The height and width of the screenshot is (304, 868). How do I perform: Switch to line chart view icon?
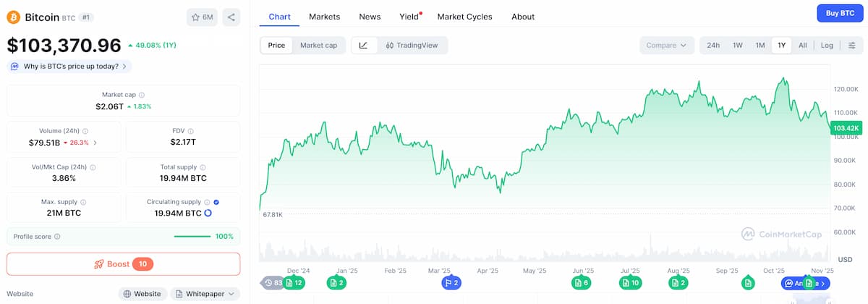363,45
